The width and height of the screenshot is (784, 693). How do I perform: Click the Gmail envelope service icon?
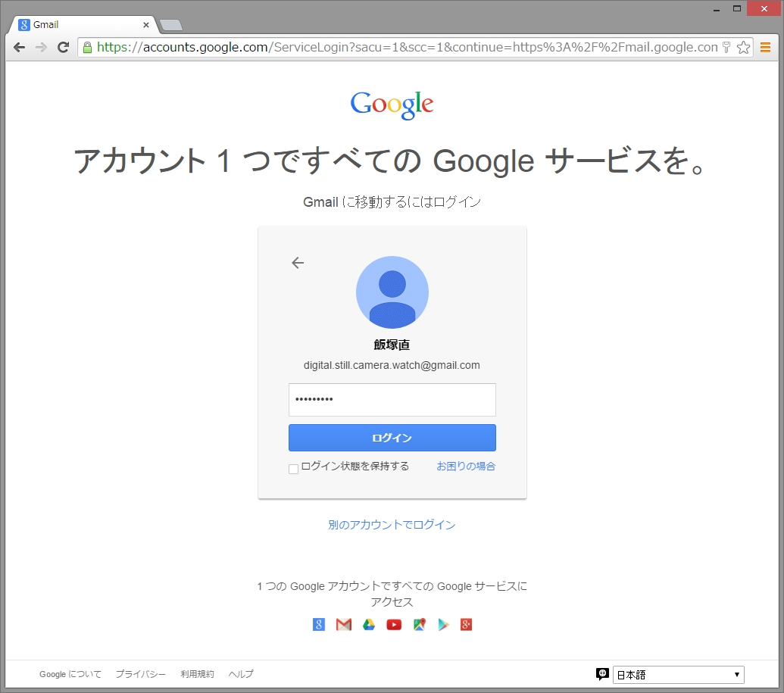[x=343, y=625]
